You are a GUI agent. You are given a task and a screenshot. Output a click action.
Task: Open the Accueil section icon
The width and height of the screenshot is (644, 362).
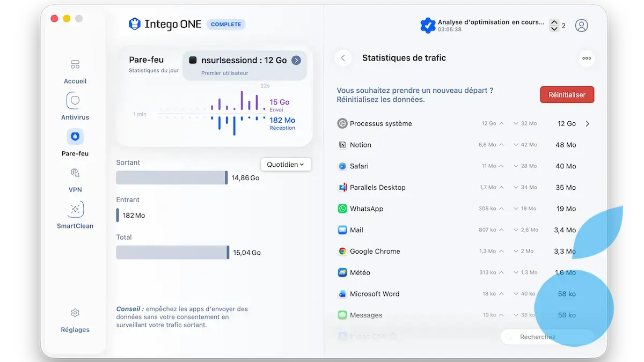[x=75, y=65]
